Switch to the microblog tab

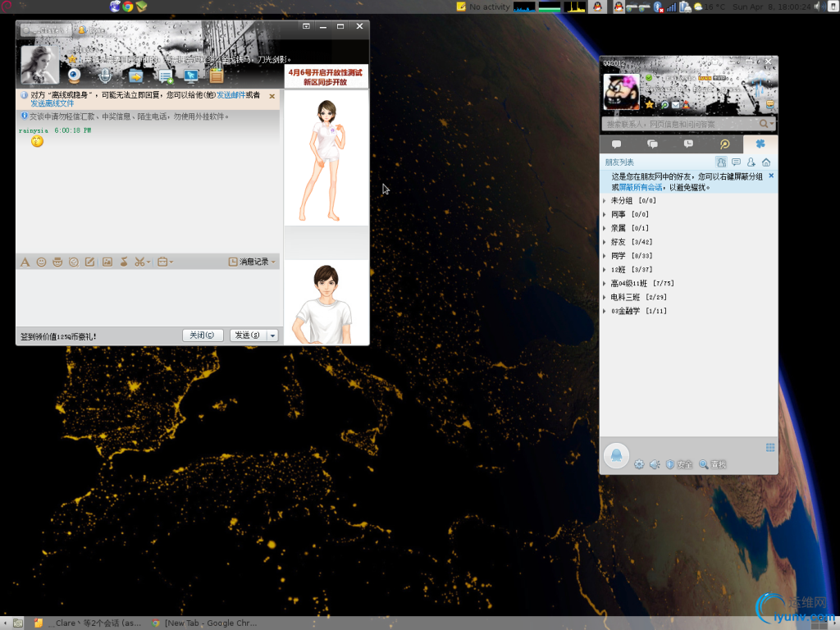724,144
